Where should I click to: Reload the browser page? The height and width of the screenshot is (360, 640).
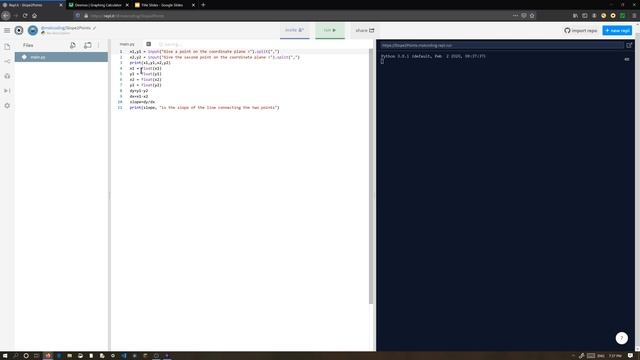(25, 16)
